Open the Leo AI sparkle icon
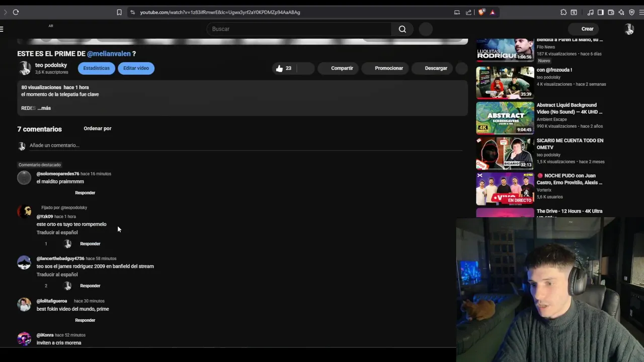This screenshot has height=362, width=644. click(x=621, y=12)
